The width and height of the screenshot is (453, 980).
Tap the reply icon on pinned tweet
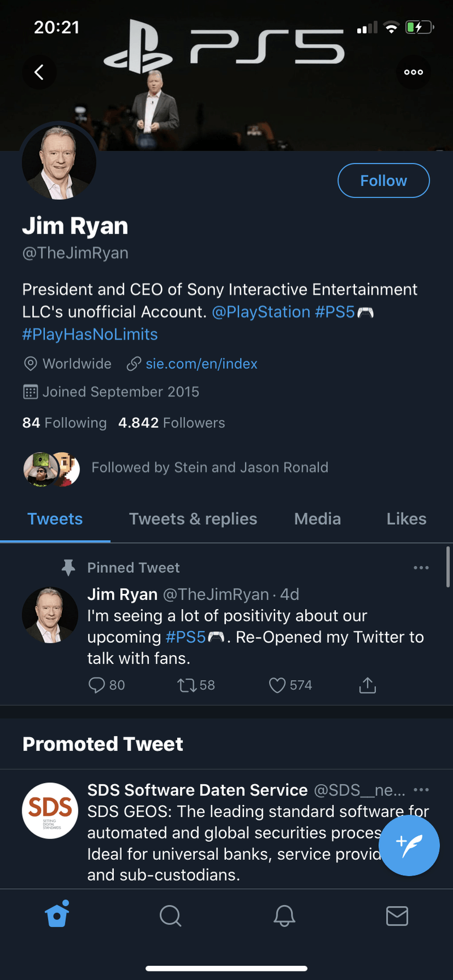(x=97, y=686)
